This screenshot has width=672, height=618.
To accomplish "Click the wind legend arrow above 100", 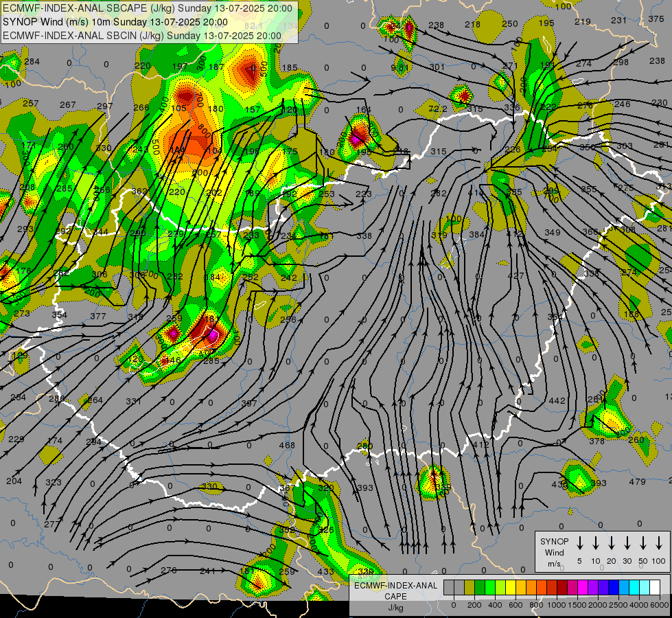I will click(659, 543).
